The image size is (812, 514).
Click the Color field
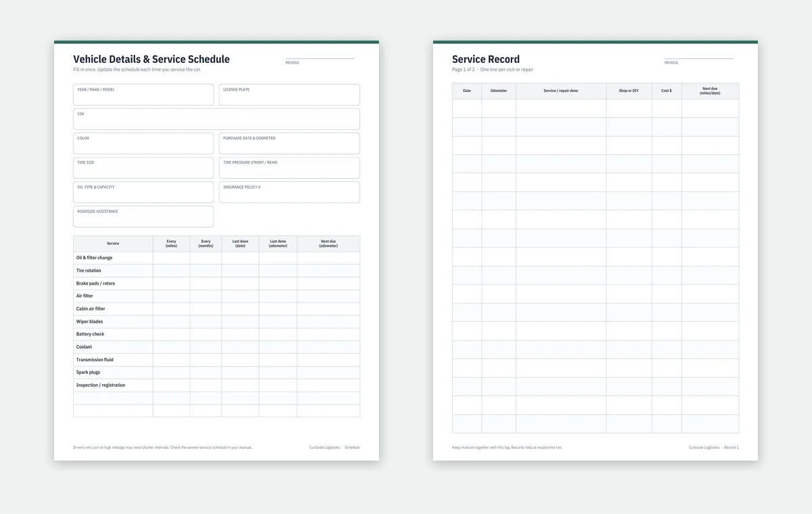pos(143,143)
